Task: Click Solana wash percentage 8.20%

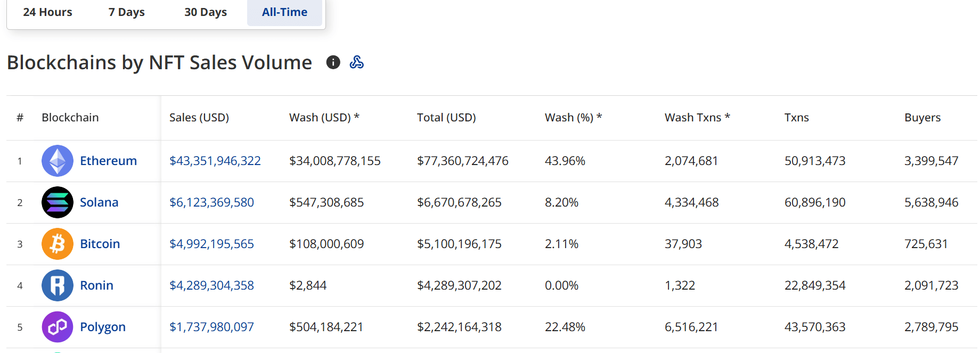Action: [561, 202]
